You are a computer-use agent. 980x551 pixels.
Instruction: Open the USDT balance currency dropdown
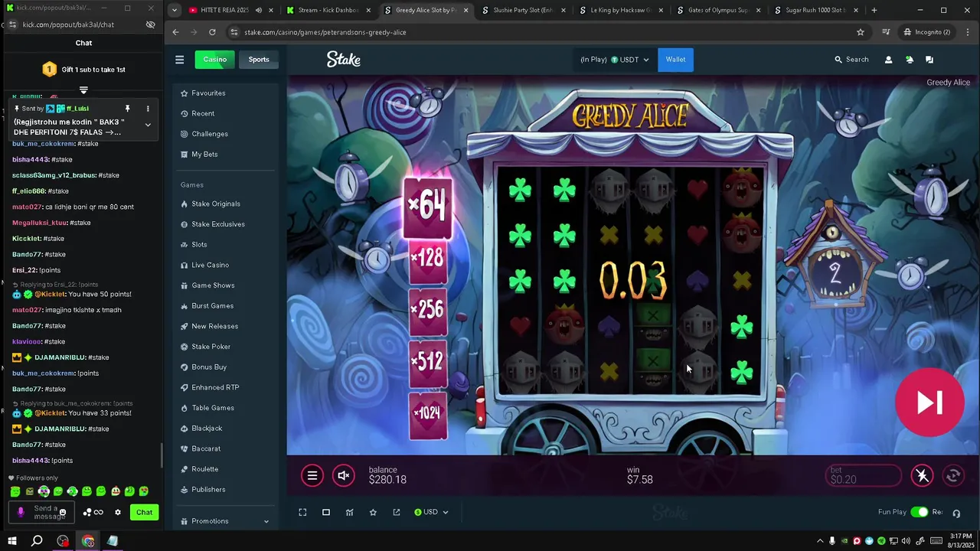[x=615, y=60]
